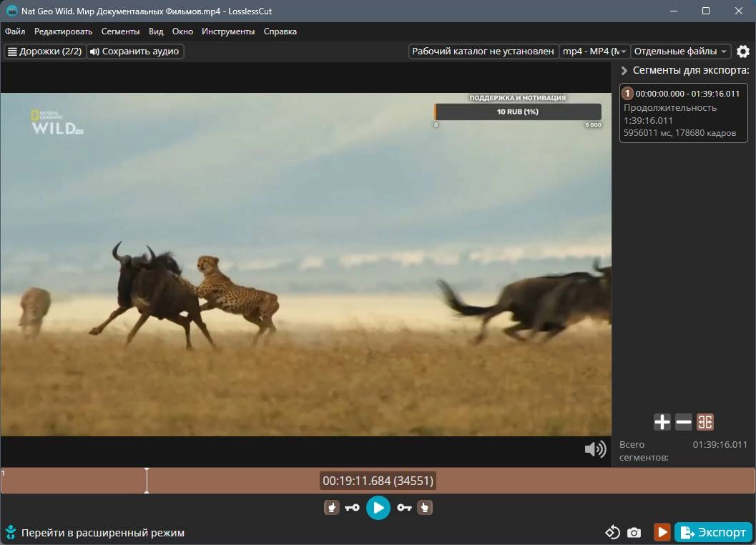Viewport: 756px width, 545px height.
Task: Minimize the LosslessCut window
Action: point(674,11)
